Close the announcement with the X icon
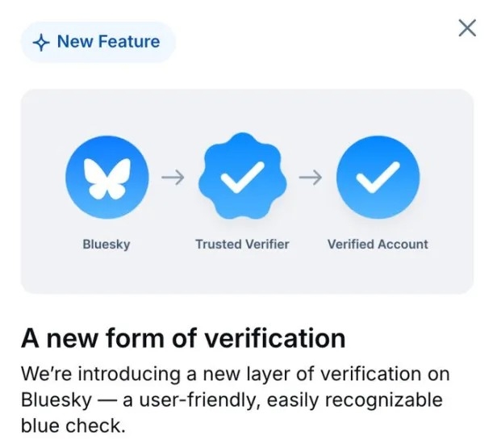Viewport: 497px width, 448px height. [x=467, y=29]
